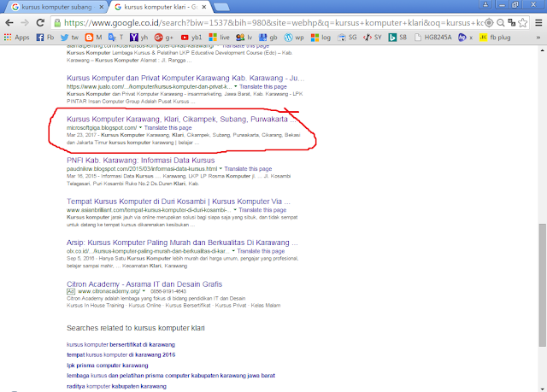Click the bookmark star in address bar
Image resolution: width=547 pixels, height=392 pixels.
tap(522, 23)
